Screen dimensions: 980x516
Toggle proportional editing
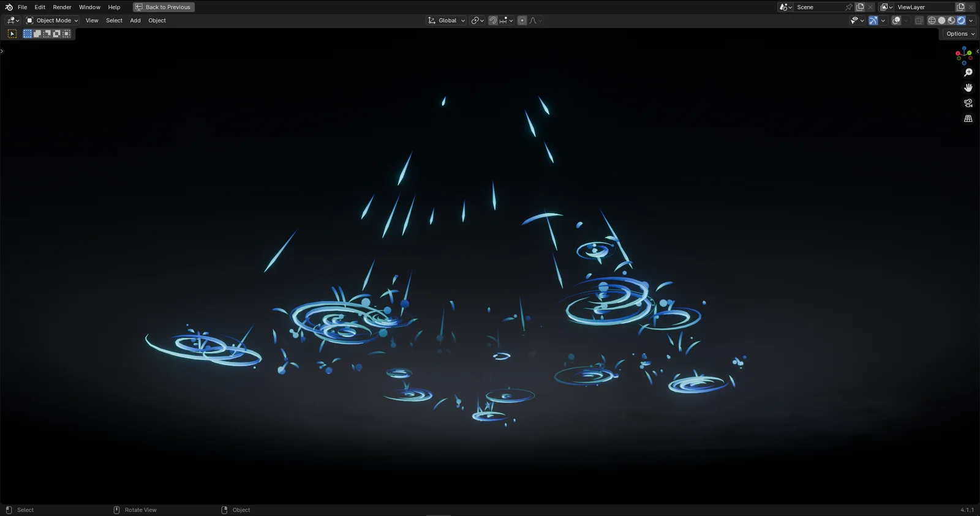pos(522,21)
